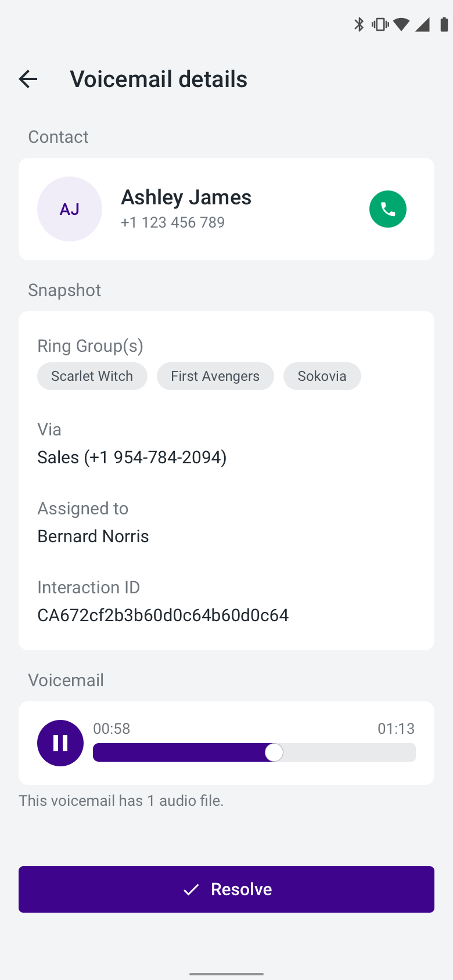The width and height of the screenshot is (453, 980).
Task: Click the Bluetooth status icon
Action: pos(359,24)
